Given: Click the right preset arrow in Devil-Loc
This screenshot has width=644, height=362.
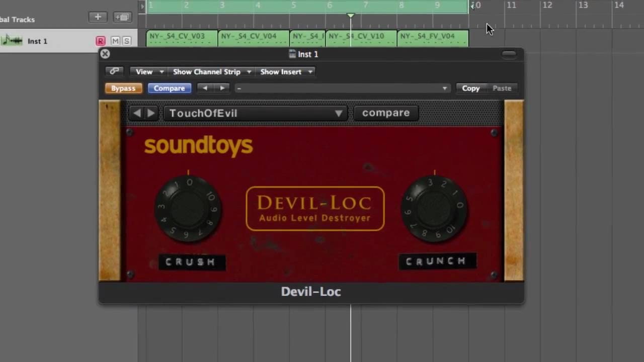Looking at the screenshot, I should click(x=151, y=113).
